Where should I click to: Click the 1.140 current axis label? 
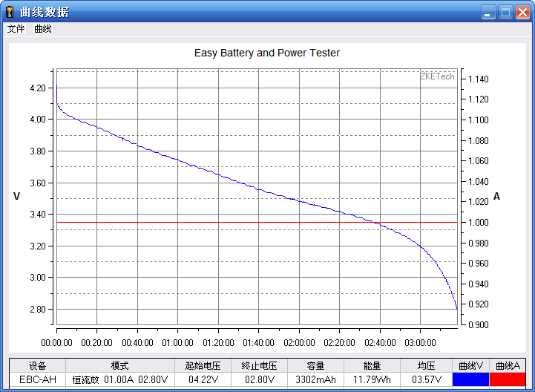point(479,79)
